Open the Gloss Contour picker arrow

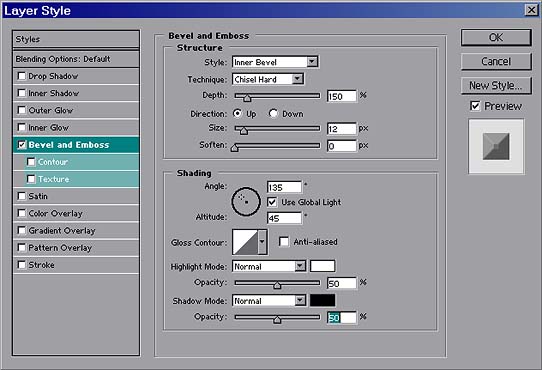coord(262,242)
